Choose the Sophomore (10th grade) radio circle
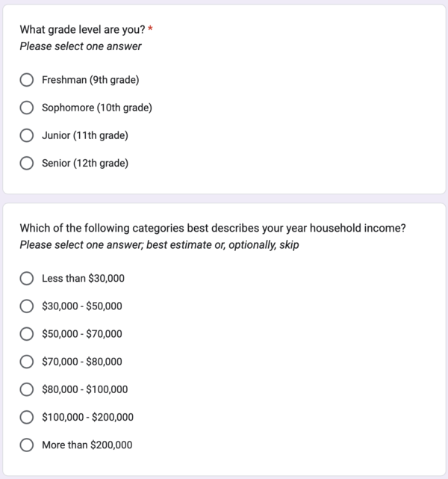 pos(27,108)
